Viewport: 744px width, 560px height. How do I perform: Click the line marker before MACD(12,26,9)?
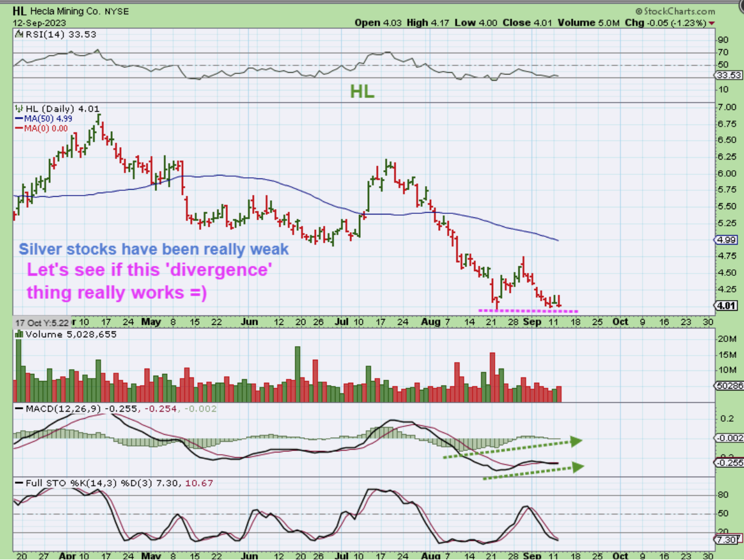pos(18,408)
